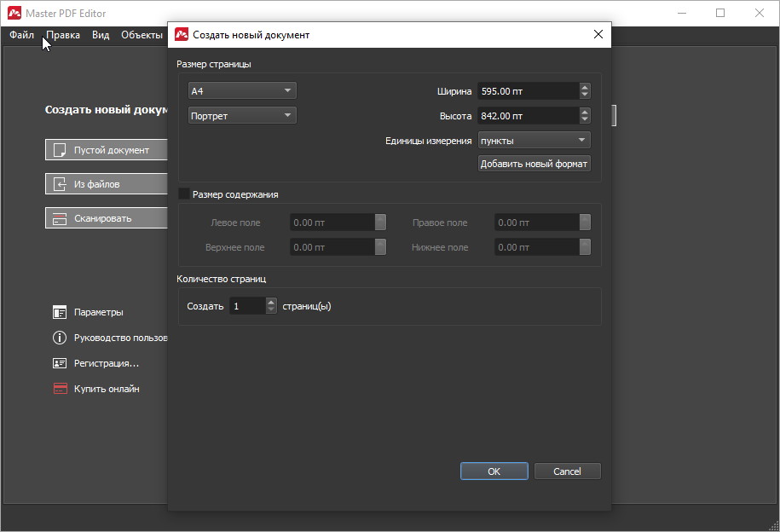The image size is (780, 532).
Task: Open the 'Единицы измерения' units dropdown
Action: tap(534, 141)
